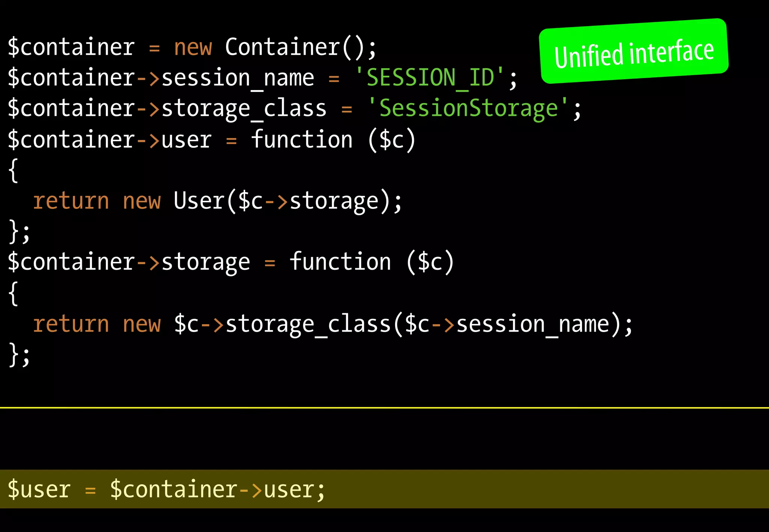Viewport: 769px width, 532px height.
Task: Click the 'SESSION_ID' string literal
Action: (x=429, y=78)
